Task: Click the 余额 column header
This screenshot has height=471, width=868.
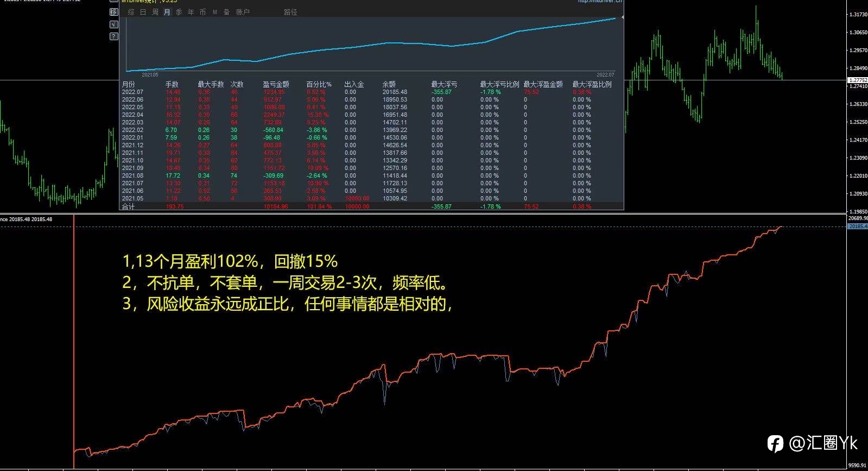Action: point(389,84)
